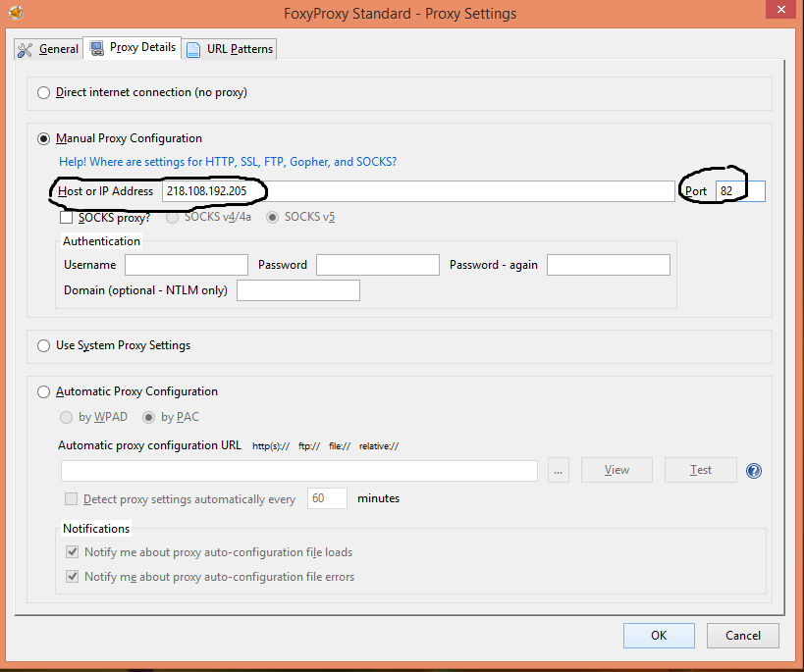Toggle notify about auto-configuration file errors
The image size is (804, 672).
coord(73,576)
